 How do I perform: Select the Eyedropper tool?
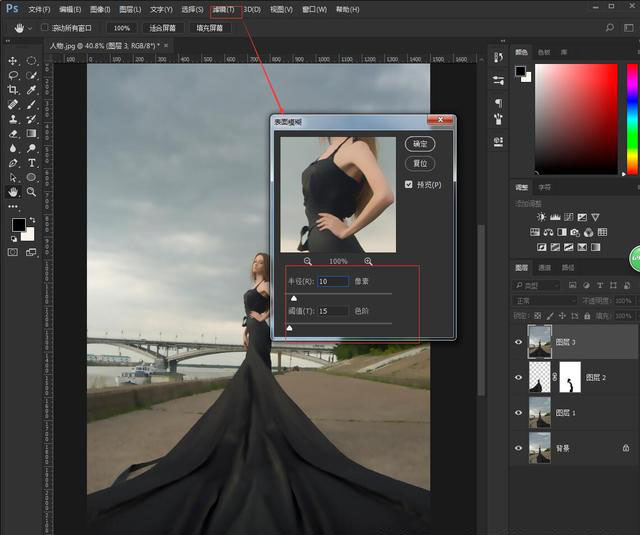click(x=31, y=90)
